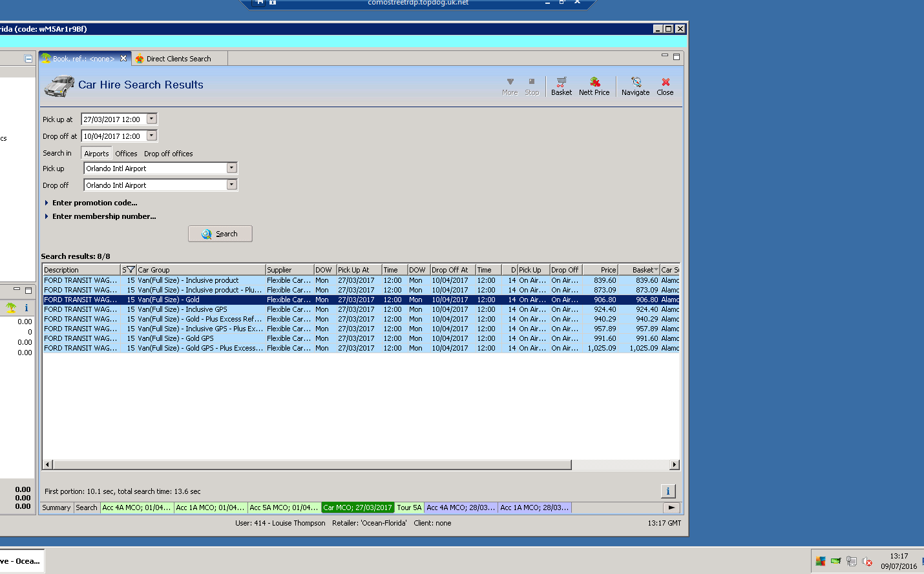Close the Book ref tab with X
The width and height of the screenshot is (924, 574).
coord(123,58)
